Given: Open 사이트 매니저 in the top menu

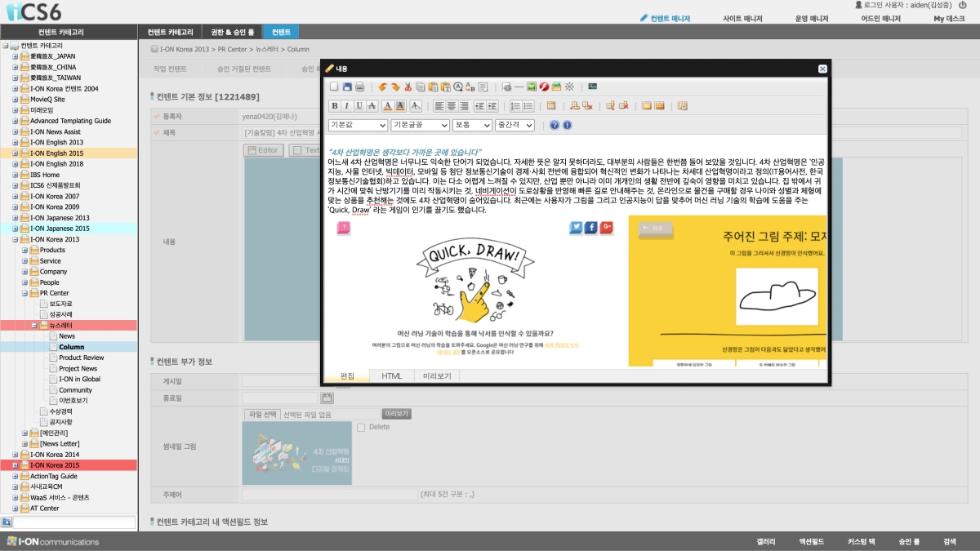Looking at the screenshot, I should pos(742,18).
